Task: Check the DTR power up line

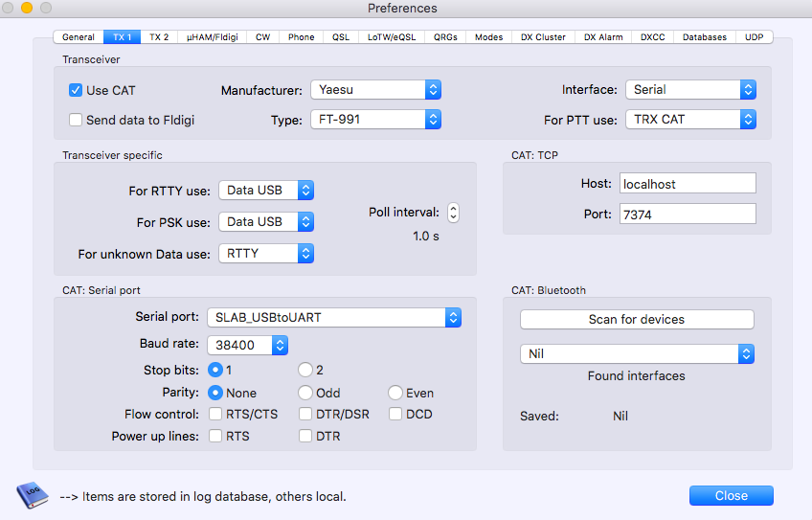Action: click(x=305, y=436)
